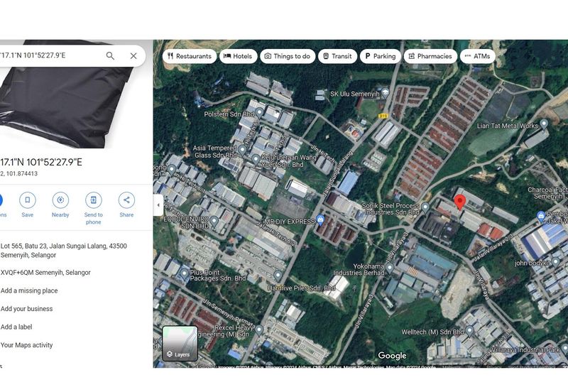Show Pharmacies on the map

pos(430,56)
